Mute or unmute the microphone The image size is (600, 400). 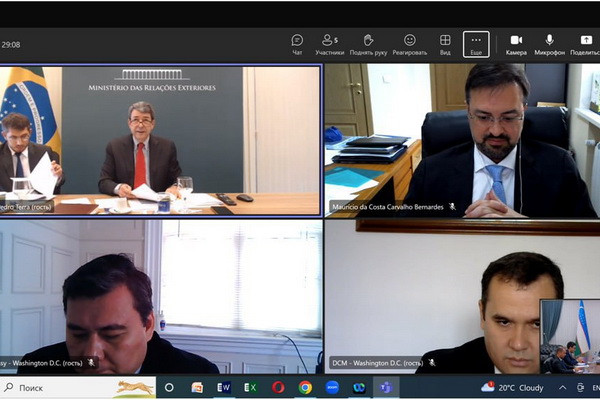click(x=549, y=44)
